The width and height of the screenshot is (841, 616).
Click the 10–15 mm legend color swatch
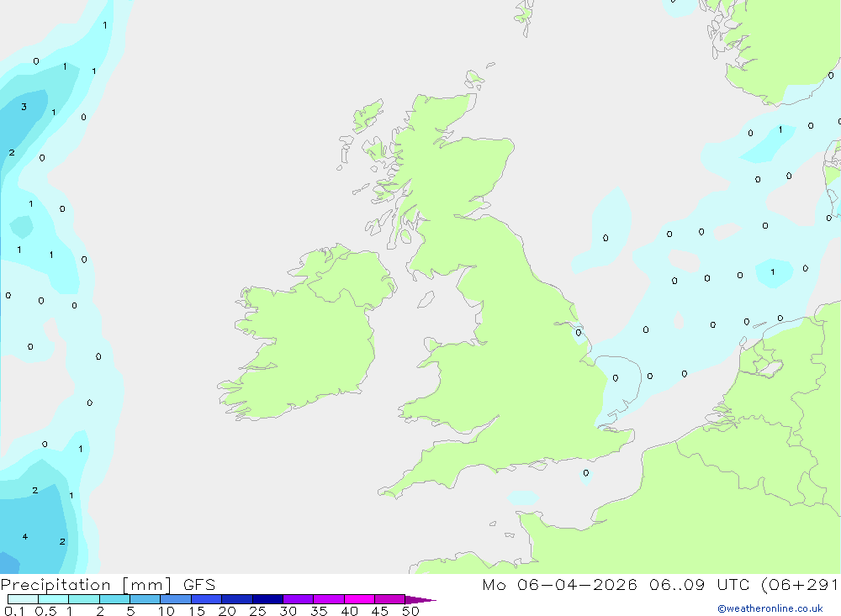176,599
